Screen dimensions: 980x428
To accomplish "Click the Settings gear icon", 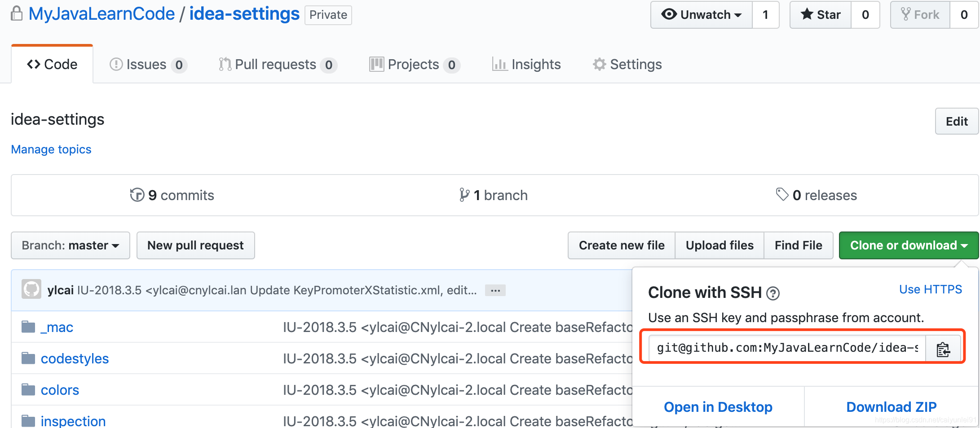I will tap(600, 64).
